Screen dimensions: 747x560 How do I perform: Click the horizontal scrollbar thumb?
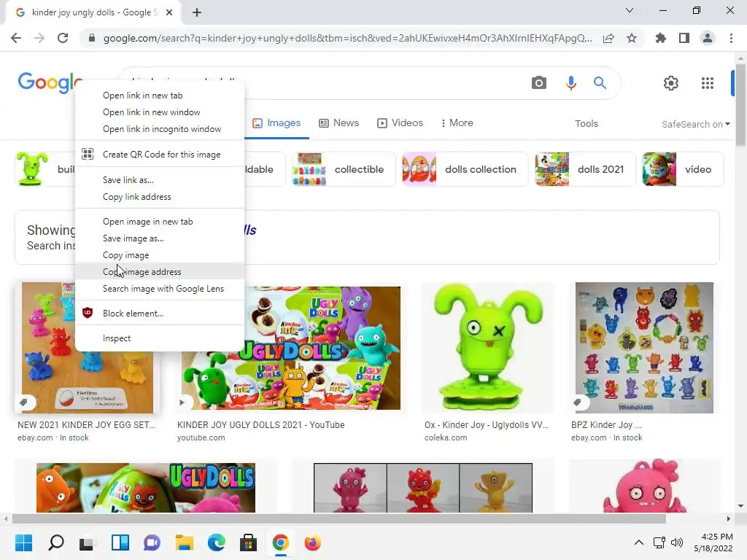pos(338,518)
